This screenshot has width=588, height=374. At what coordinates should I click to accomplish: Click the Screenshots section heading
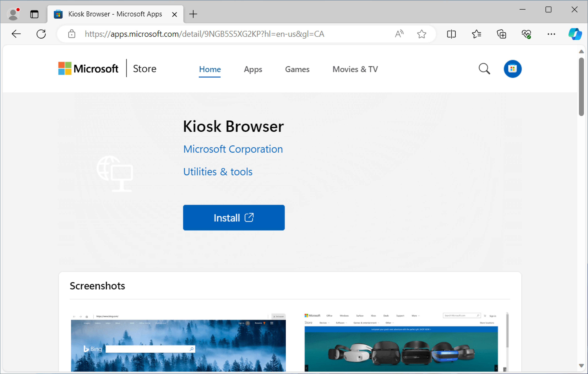tap(97, 286)
